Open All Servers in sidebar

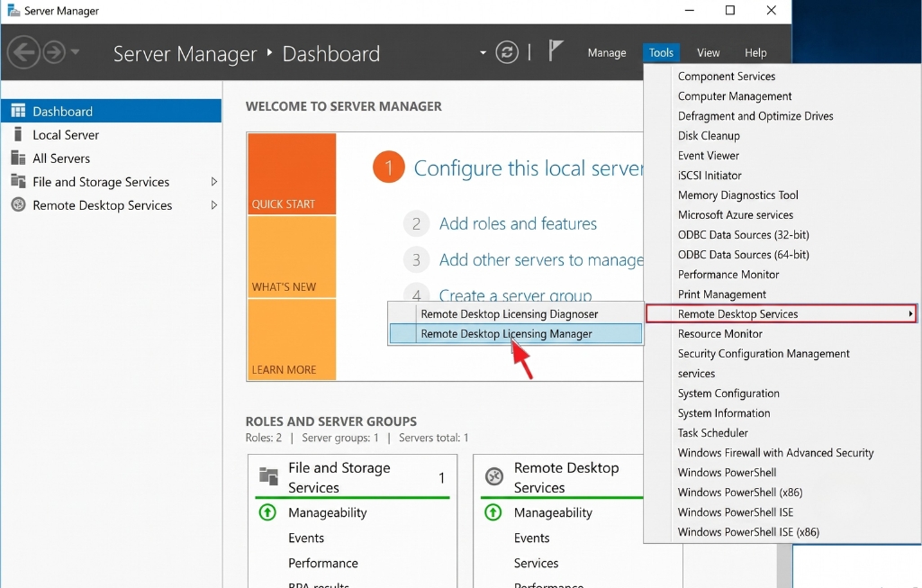pos(61,158)
